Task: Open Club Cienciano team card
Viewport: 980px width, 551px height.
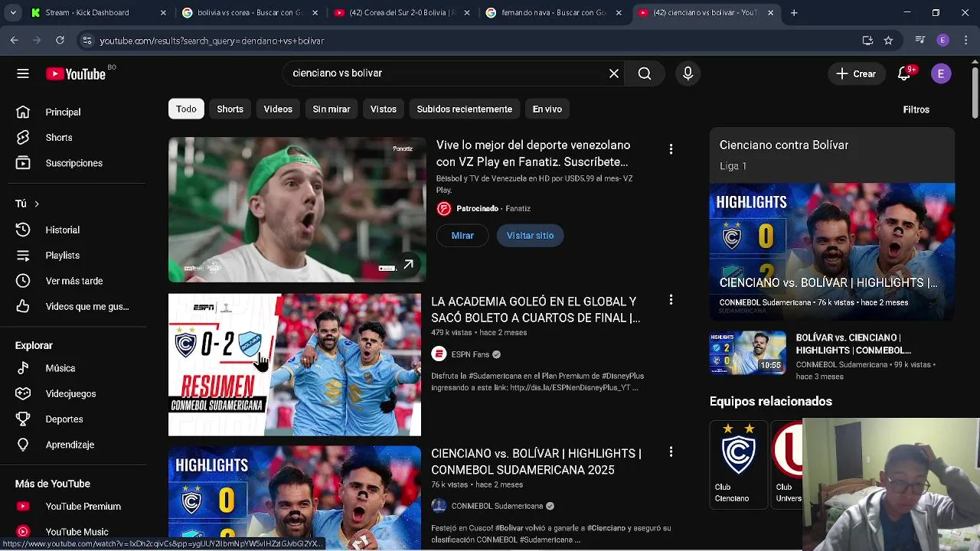Action: coord(738,464)
